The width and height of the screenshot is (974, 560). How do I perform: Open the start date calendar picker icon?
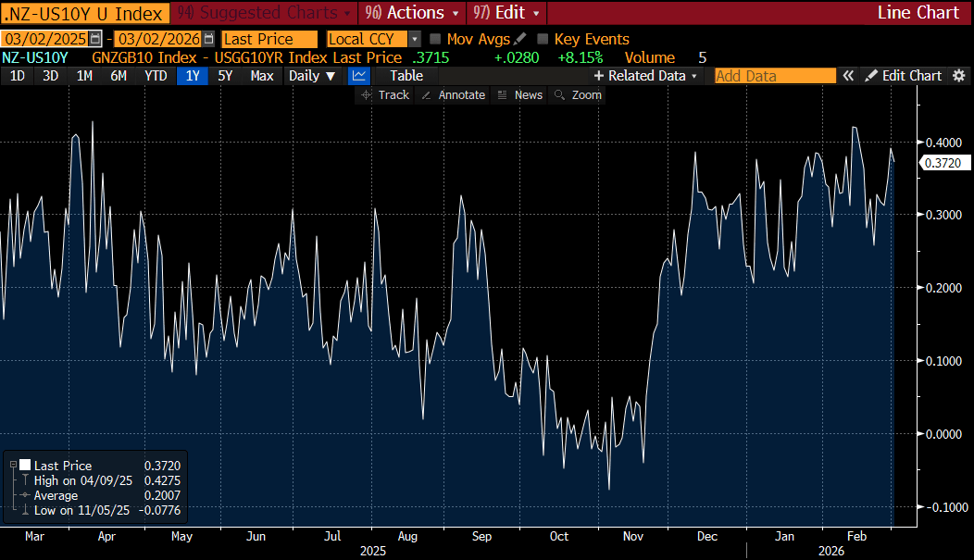(94, 39)
